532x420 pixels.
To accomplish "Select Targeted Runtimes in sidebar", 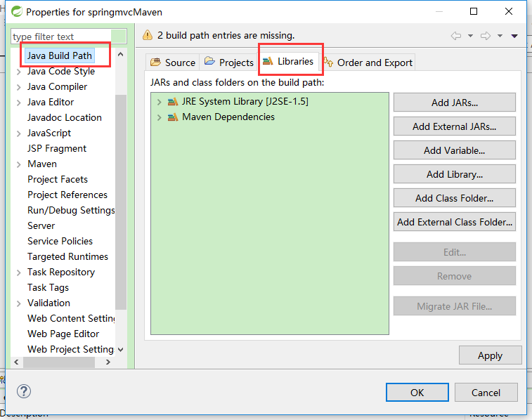I will pos(67,256).
